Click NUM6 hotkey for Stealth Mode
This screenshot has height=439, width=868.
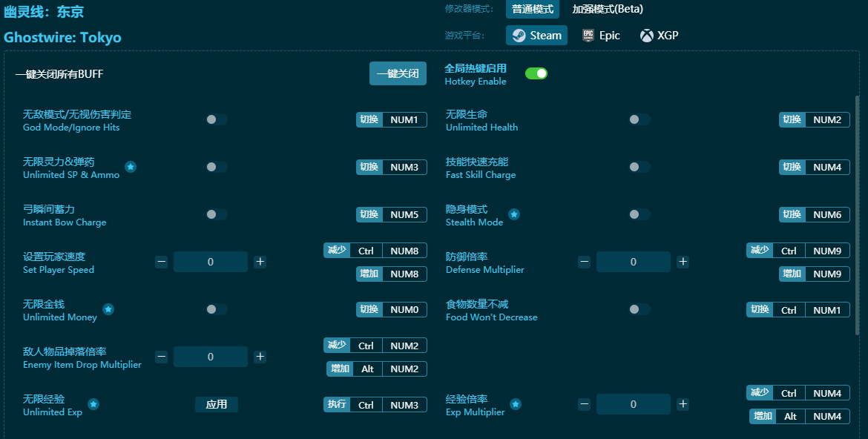(x=815, y=215)
